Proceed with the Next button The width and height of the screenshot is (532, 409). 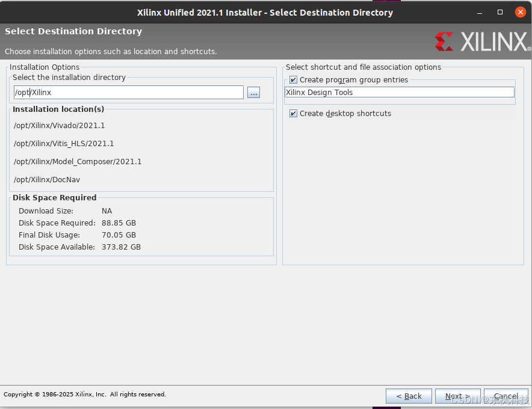(x=457, y=396)
